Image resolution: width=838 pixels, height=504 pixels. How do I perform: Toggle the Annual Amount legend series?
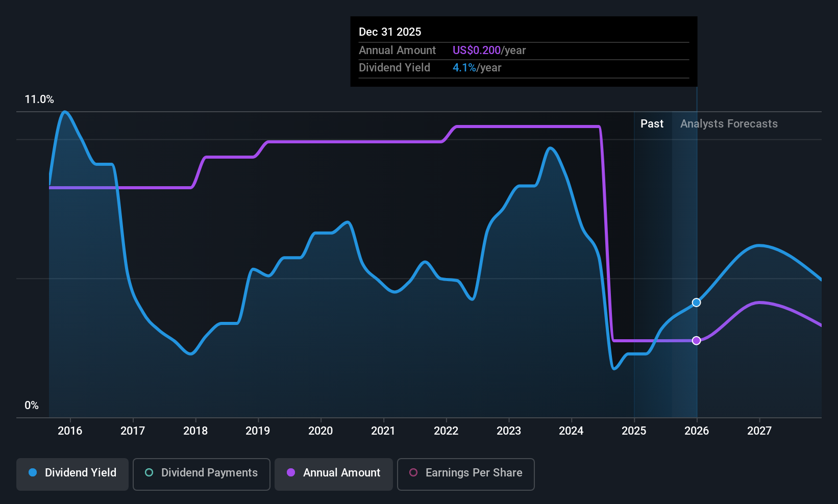334,473
